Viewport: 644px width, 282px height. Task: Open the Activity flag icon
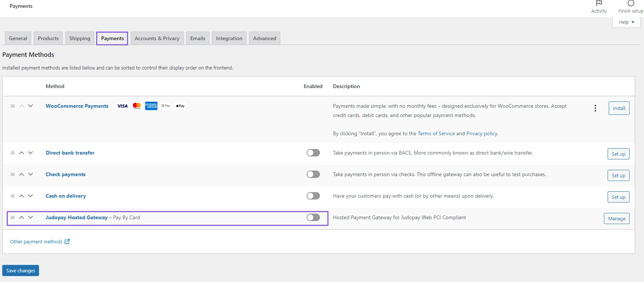[x=599, y=3]
